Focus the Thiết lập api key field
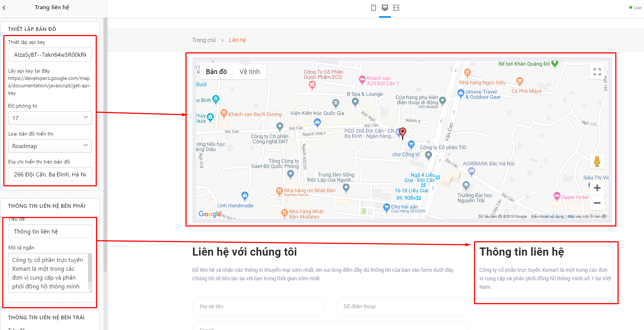 pyautogui.click(x=50, y=55)
